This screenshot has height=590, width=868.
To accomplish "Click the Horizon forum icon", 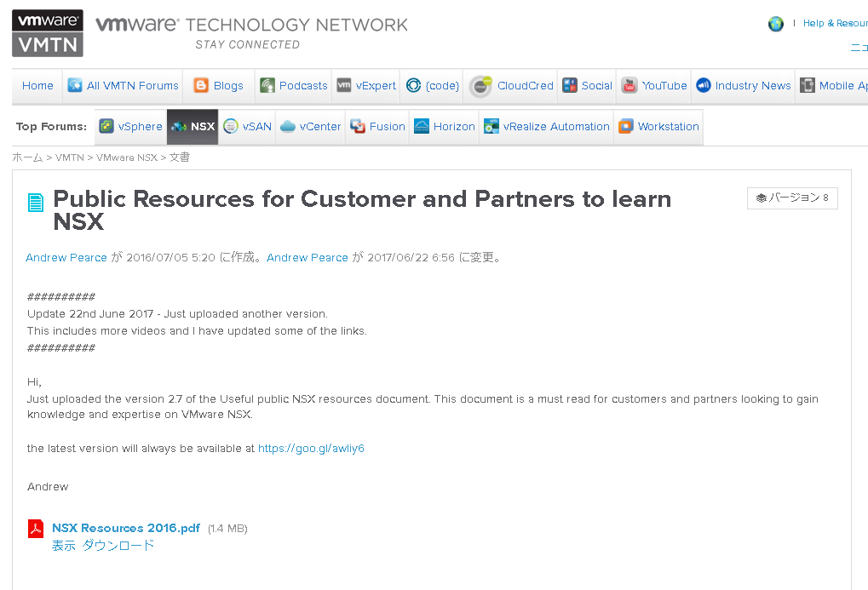I will pyautogui.click(x=422, y=126).
